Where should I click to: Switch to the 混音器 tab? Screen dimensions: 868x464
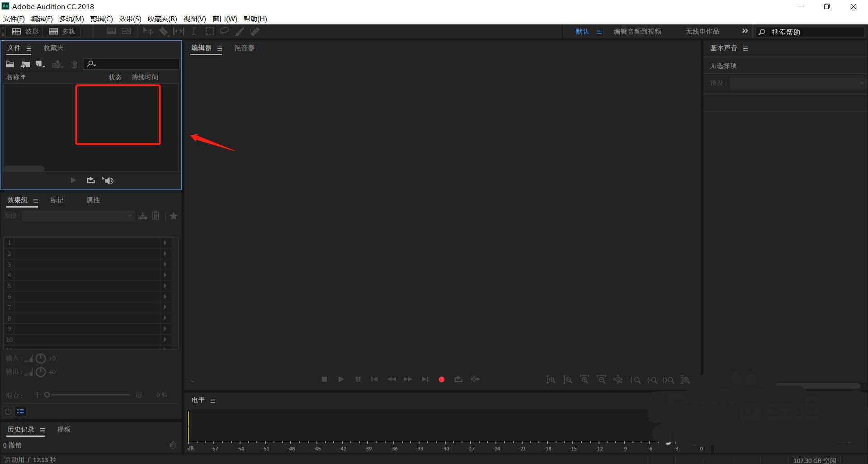pos(244,48)
